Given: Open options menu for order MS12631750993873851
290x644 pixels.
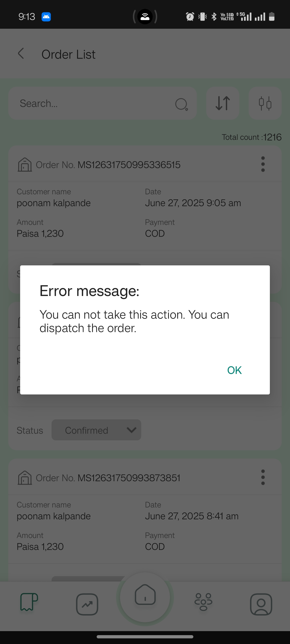Looking at the screenshot, I should click(x=263, y=477).
